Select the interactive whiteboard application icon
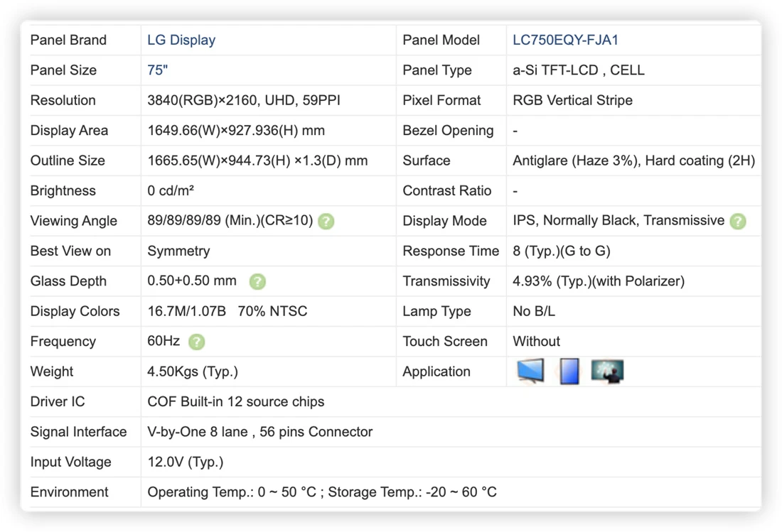782x532 pixels. [607, 371]
